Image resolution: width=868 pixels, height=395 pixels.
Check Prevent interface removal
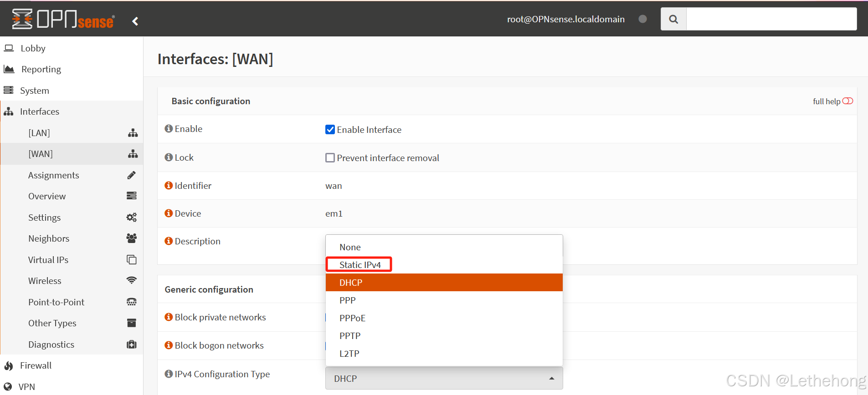[x=330, y=158]
